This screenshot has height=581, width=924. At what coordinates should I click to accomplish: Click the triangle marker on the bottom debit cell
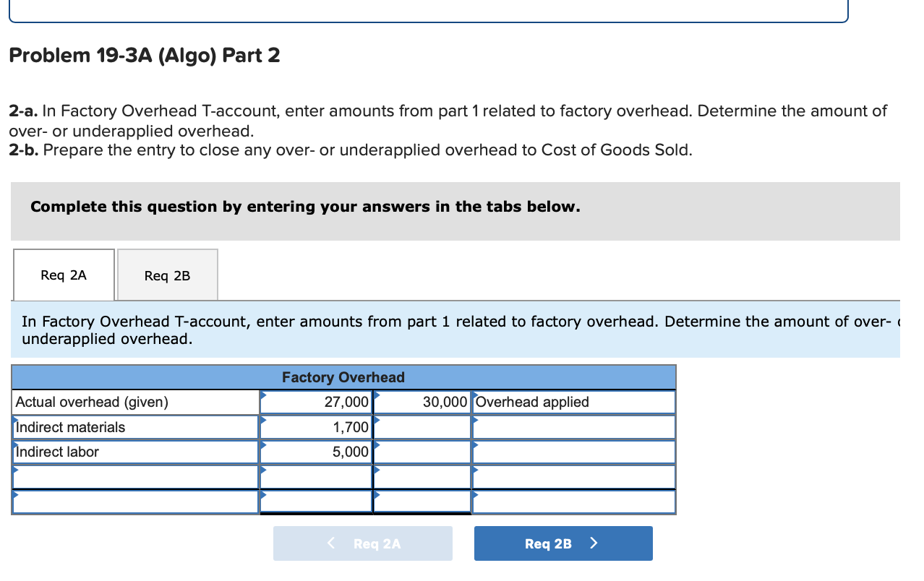point(263,495)
